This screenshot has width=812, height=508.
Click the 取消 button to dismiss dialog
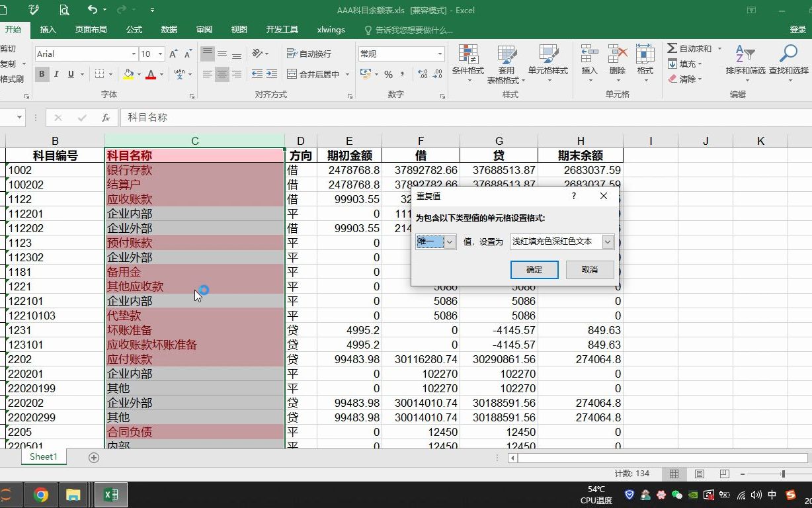(589, 270)
